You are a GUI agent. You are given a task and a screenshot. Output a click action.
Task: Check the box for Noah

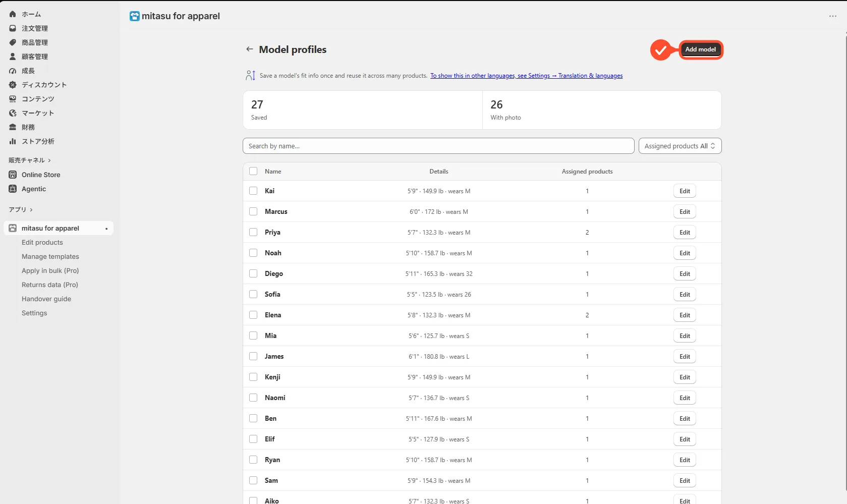click(x=253, y=253)
